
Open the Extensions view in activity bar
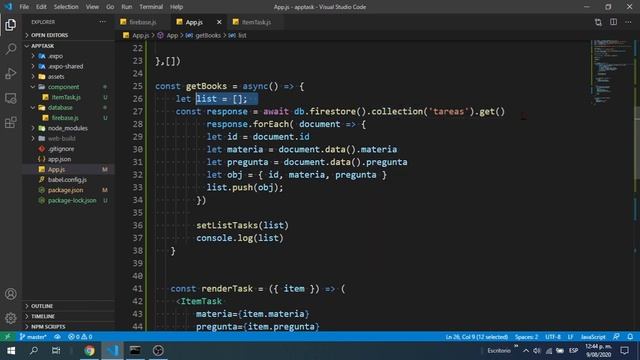[11, 122]
